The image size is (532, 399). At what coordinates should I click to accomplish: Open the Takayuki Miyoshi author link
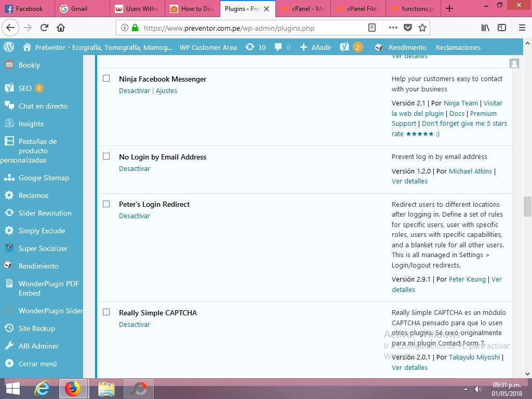[x=474, y=357]
